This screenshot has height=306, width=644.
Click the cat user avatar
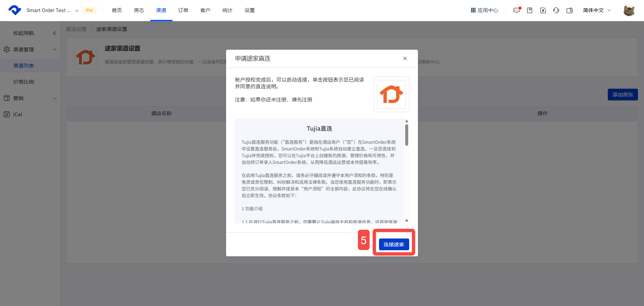pyautogui.click(x=629, y=10)
